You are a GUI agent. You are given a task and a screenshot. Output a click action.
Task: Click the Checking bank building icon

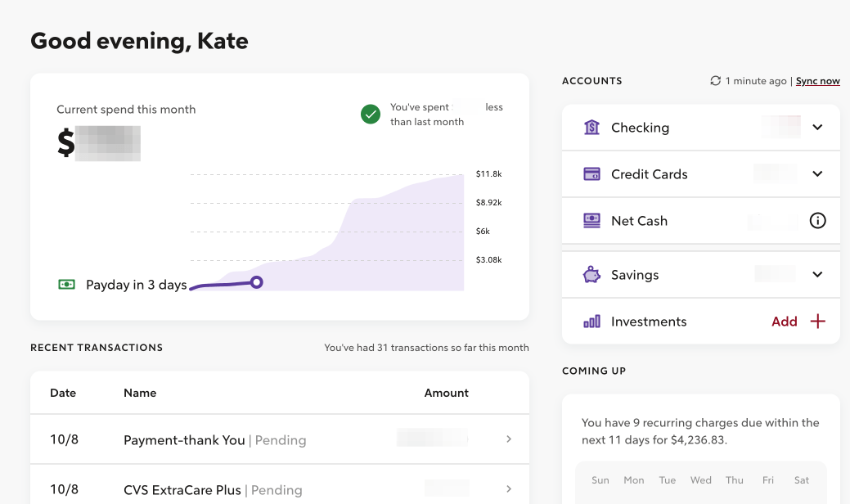coord(591,128)
